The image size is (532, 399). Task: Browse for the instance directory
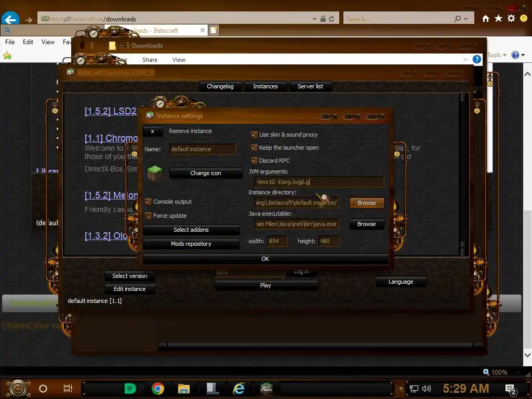pyautogui.click(x=366, y=203)
